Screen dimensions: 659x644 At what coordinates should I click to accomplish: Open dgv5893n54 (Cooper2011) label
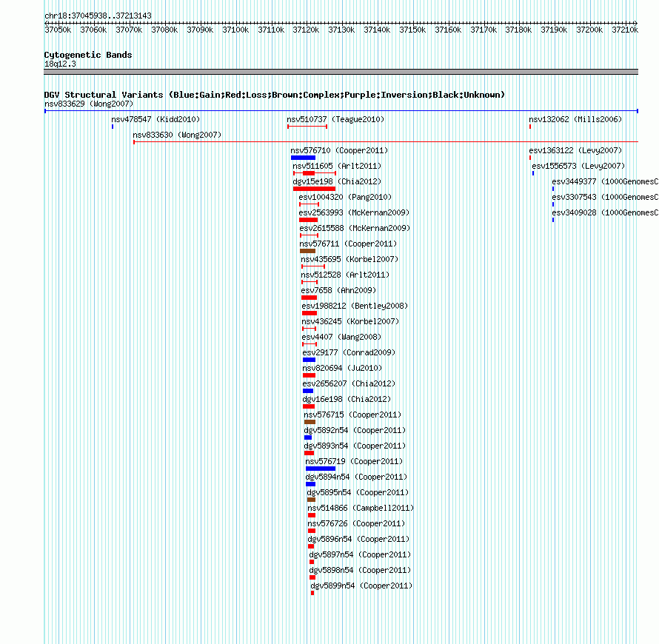point(355,446)
